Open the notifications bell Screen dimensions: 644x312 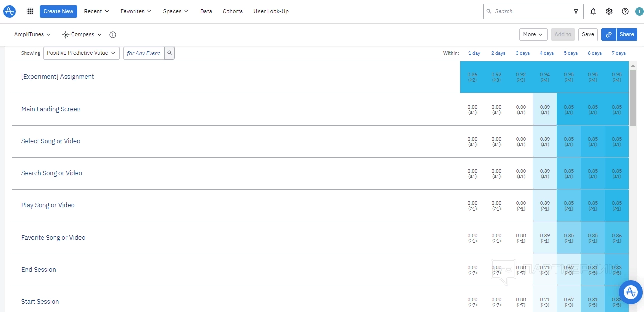click(593, 11)
